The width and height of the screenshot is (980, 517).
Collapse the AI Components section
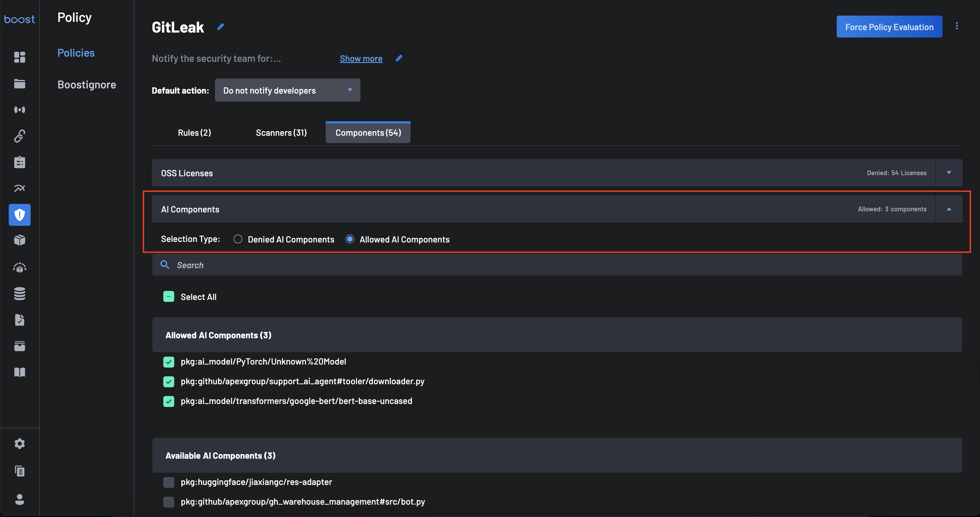(x=949, y=209)
